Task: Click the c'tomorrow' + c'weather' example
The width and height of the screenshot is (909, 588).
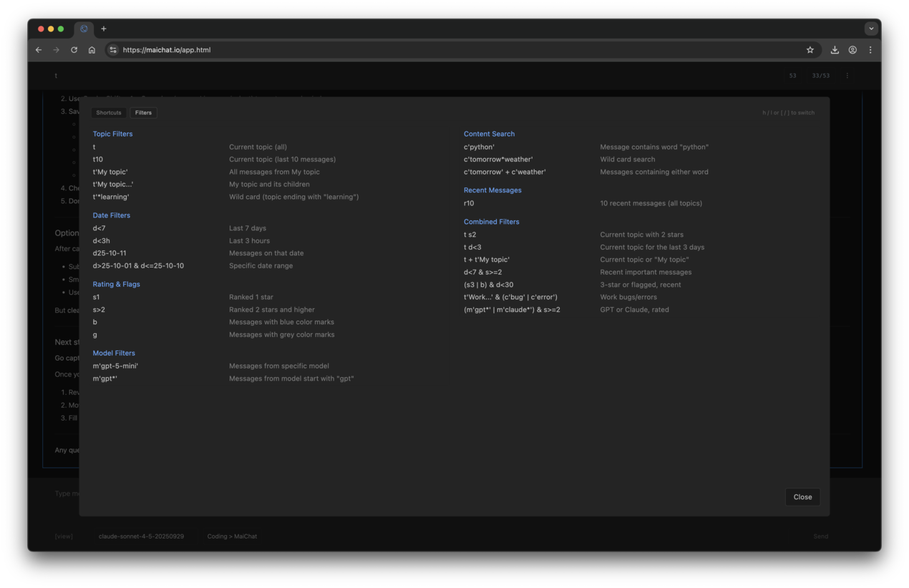Action: [x=505, y=172]
